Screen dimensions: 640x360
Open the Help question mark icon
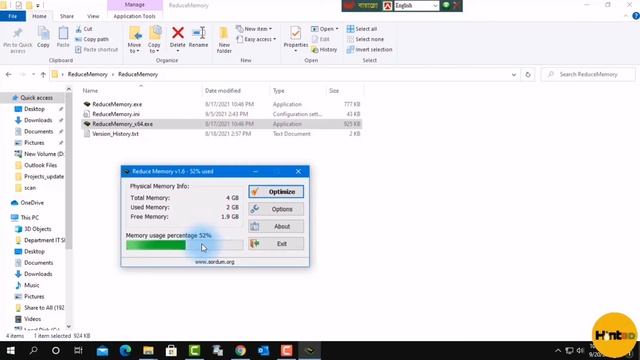(636, 16)
